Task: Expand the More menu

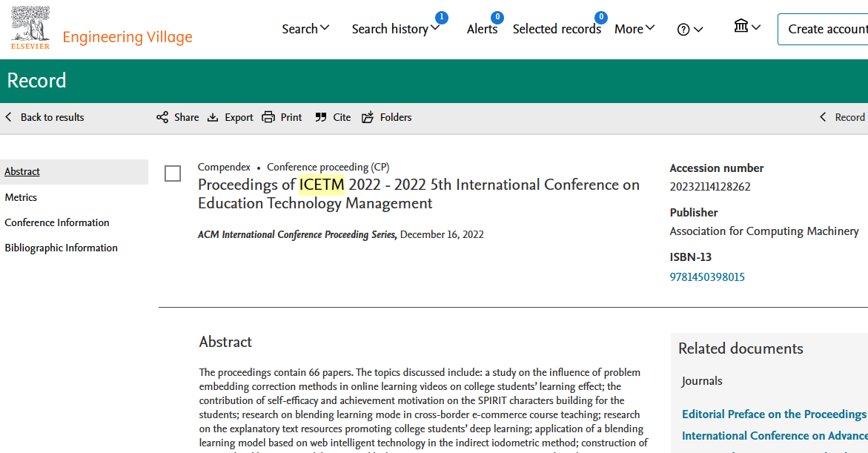Action: (x=635, y=29)
